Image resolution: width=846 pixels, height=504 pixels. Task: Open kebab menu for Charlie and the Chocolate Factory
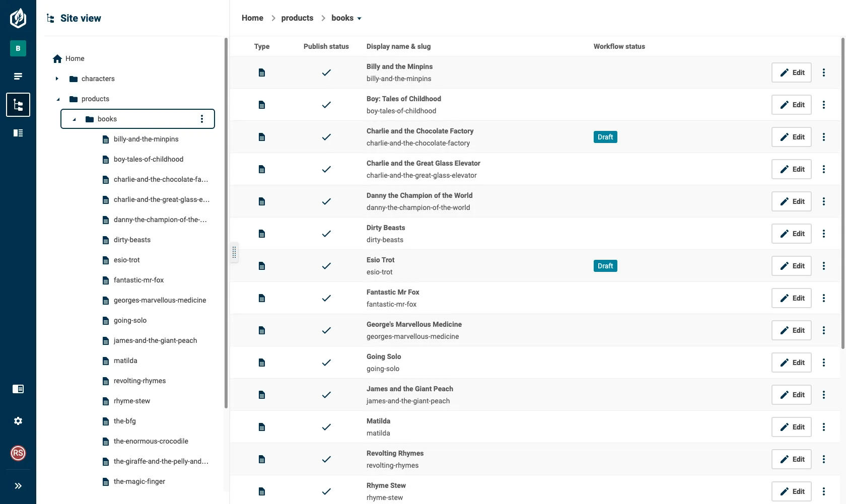(824, 137)
